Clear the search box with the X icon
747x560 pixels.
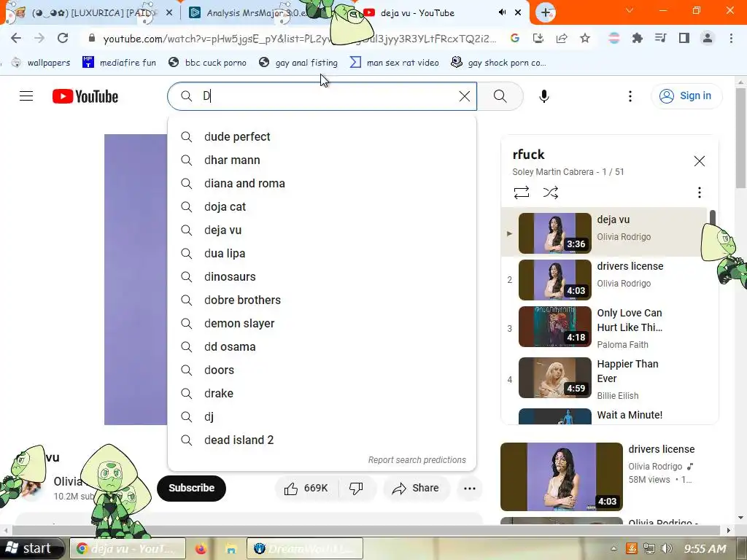[x=465, y=96]
